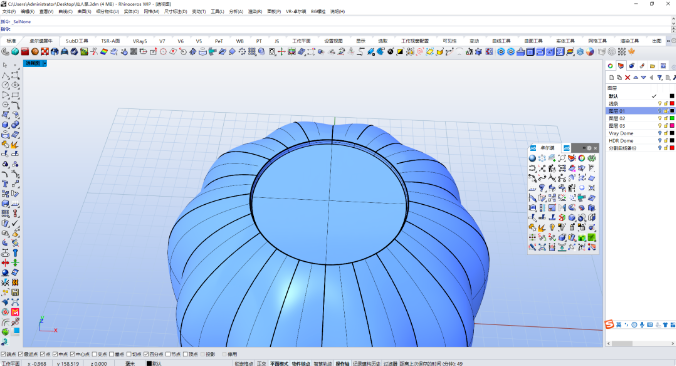Click the printer icon in top toolbar
The height and width of the screenshot is (366, 676).
tap(203, 52)
